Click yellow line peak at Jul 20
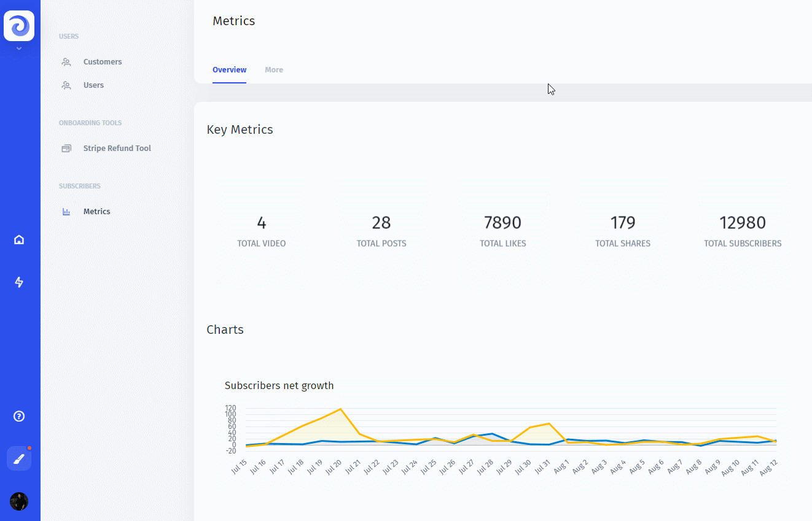Image resolution: width=812 pixels, height=521 pixels. pos(340,409)
